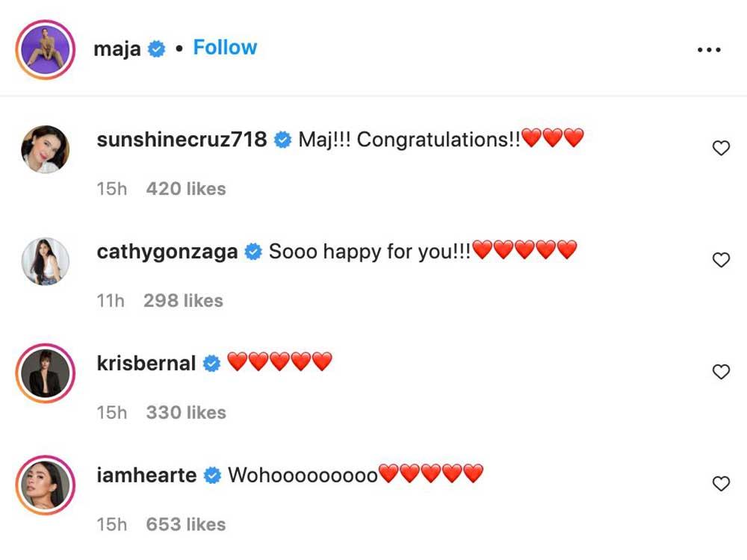The height and width of the screenshot is (560, 747).
Task: Follow the maja account
Action: (225, 48)
